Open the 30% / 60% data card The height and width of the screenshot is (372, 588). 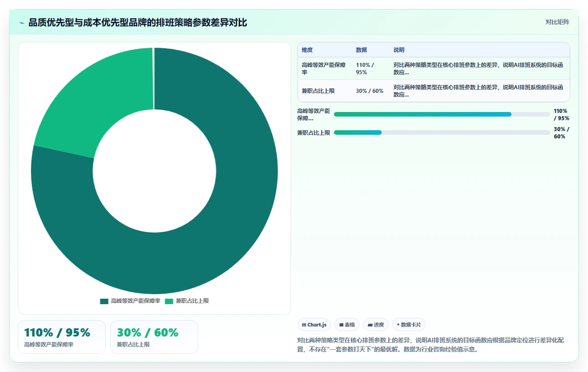pyautogui.click(x=154, y=337)
